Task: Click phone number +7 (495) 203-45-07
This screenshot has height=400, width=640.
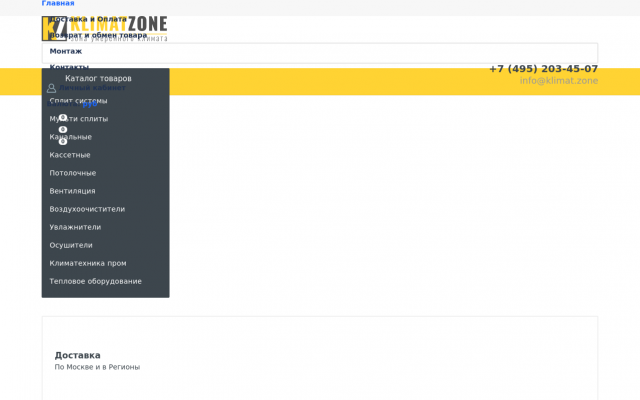Action: [543, 69]
